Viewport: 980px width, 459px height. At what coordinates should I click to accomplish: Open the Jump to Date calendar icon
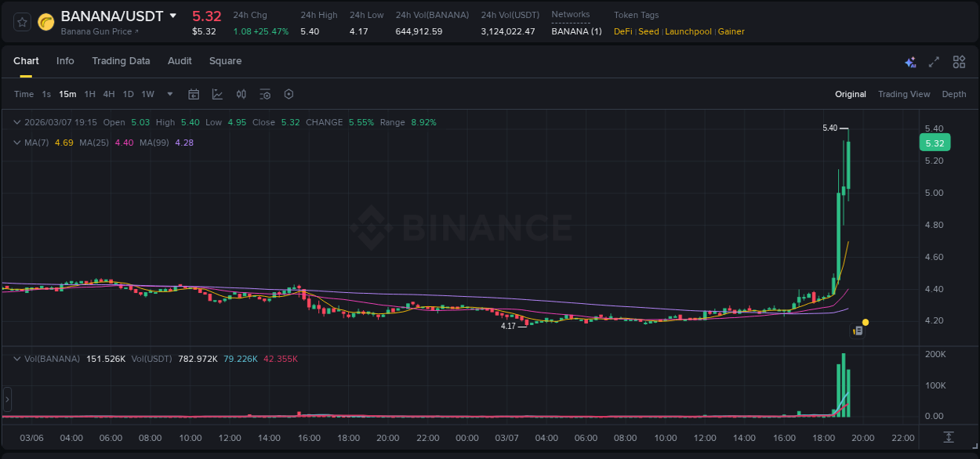pyautogui.click(x=194, y=93)
